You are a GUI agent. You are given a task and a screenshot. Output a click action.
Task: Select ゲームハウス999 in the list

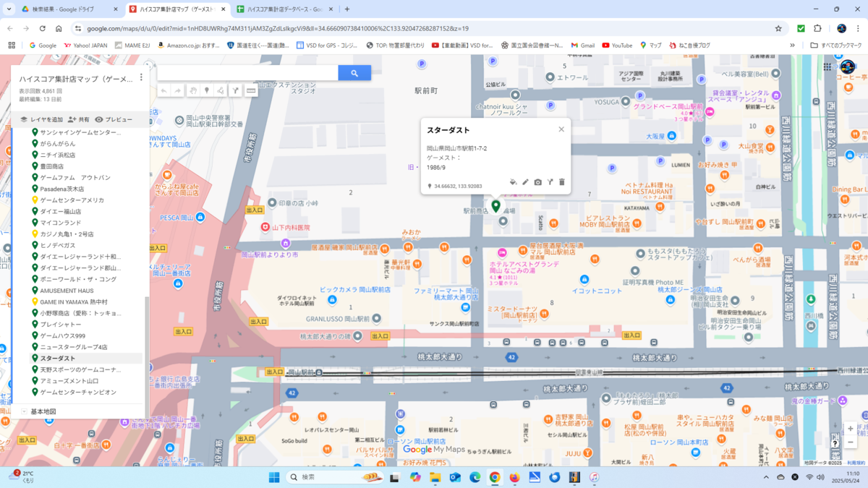(x=62, y=335)
